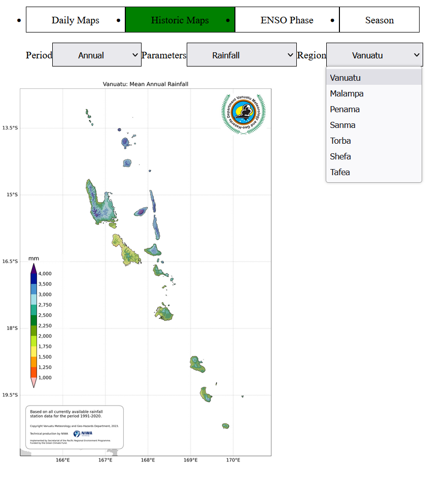Image resolution: width=448 pixels, height=491 pixels.
Task: Expand the Period Annual dropdown
Action: coord(96,55)
